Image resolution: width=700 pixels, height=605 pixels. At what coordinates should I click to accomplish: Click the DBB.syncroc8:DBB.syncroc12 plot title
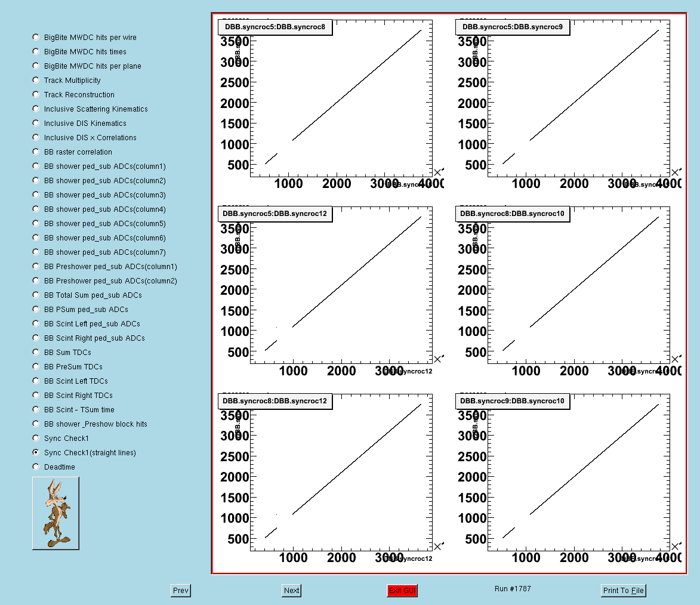(x=275, y=401)
